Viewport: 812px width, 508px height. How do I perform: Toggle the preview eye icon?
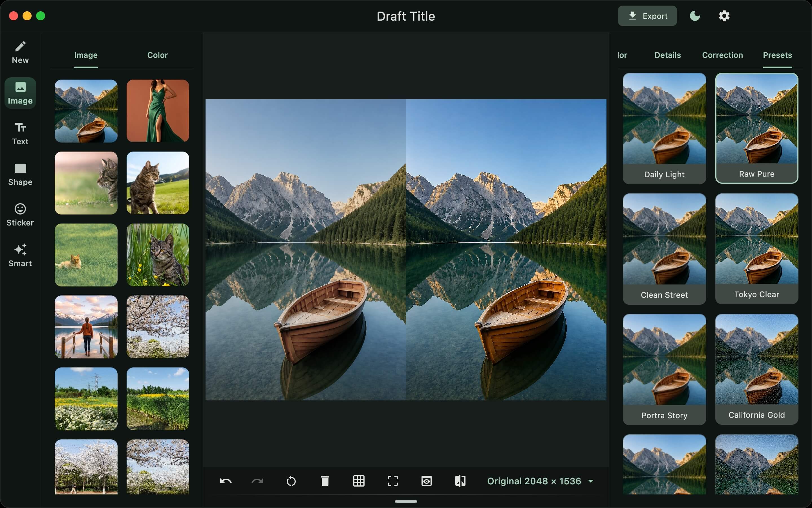(427, 481)
